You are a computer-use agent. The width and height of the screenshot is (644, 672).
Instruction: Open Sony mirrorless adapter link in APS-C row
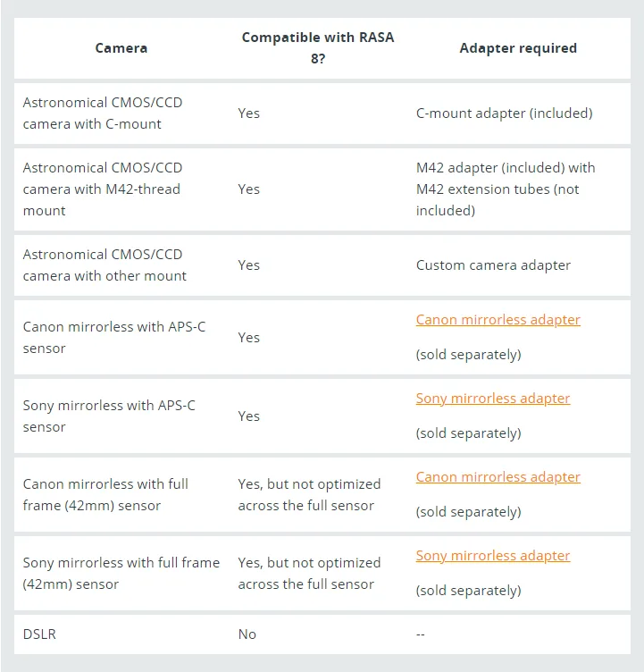click(x=492, y=399)
